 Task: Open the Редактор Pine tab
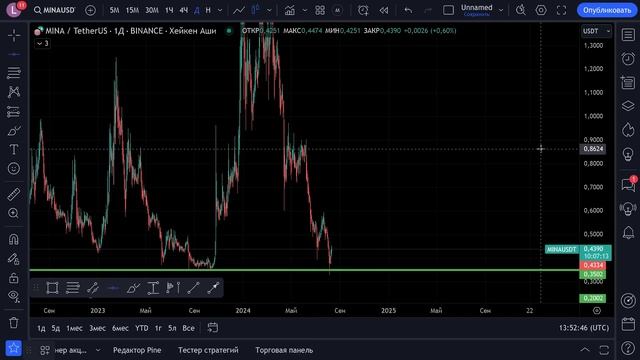point(137,350)
